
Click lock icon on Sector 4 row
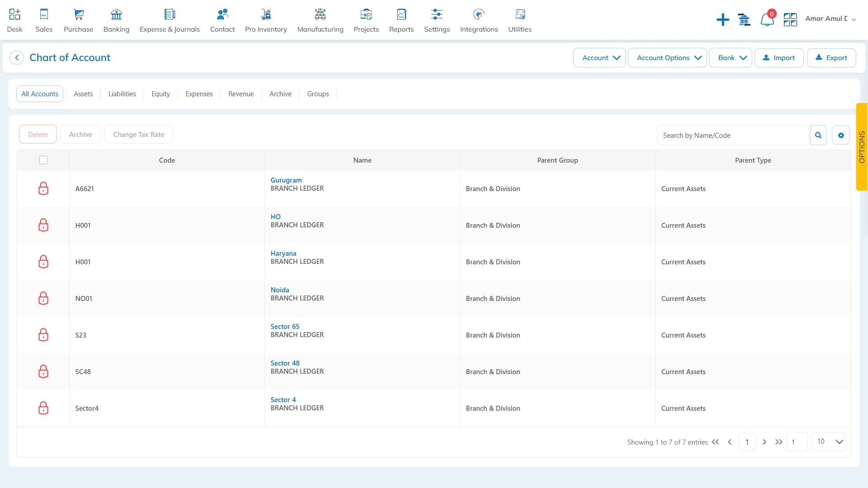coord(43,408)
